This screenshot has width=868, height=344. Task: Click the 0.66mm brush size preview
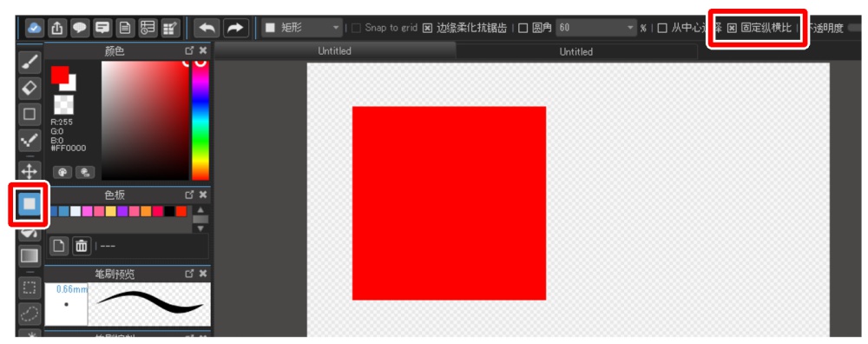coord(66,304)
